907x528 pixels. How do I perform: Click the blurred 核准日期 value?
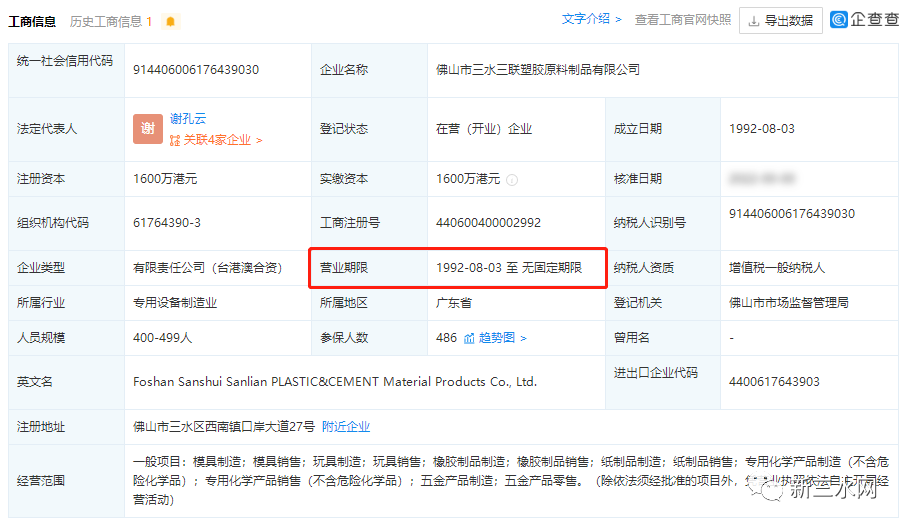click(x=762, y=179)
